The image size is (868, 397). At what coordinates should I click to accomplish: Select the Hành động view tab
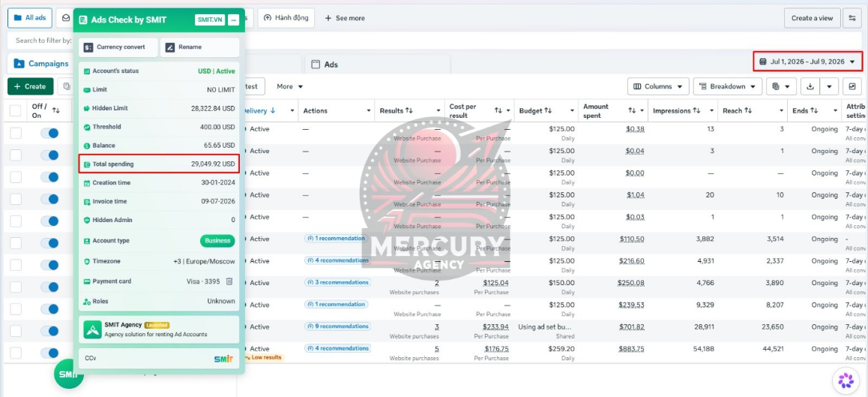click(x=286, y=18)
